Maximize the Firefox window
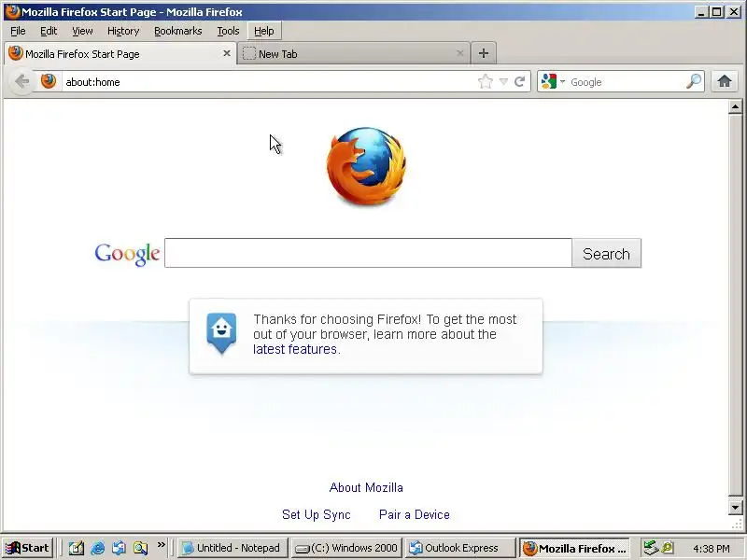The image size is (747, 560). (x=716, y=12)
